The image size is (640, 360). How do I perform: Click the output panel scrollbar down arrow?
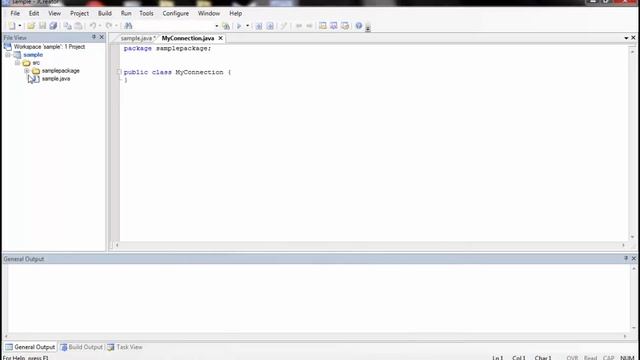634,328
